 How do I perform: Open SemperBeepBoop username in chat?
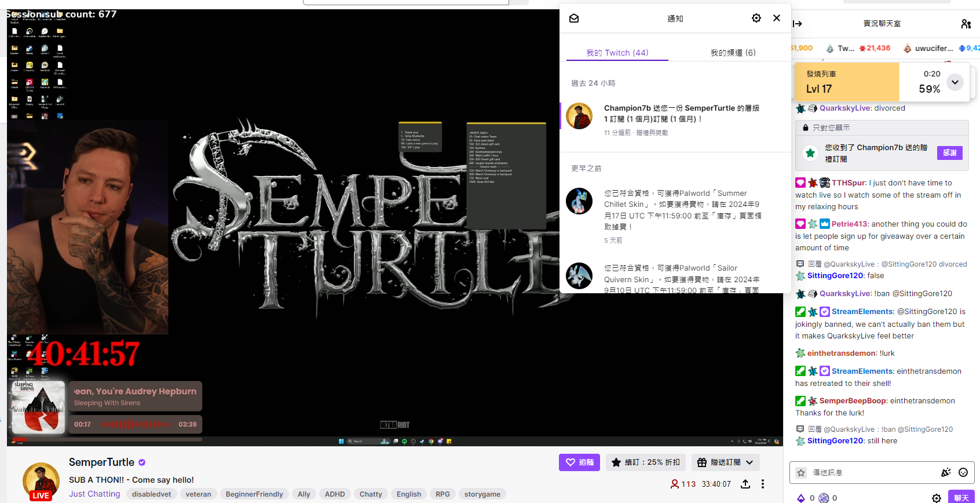pyautogui.click(x=853, y=401)
